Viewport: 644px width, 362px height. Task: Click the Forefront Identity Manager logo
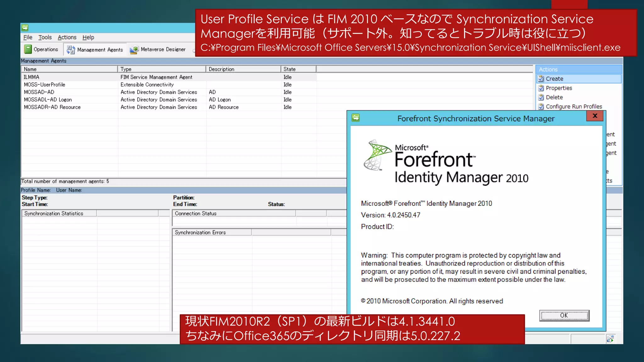(446, 162)
